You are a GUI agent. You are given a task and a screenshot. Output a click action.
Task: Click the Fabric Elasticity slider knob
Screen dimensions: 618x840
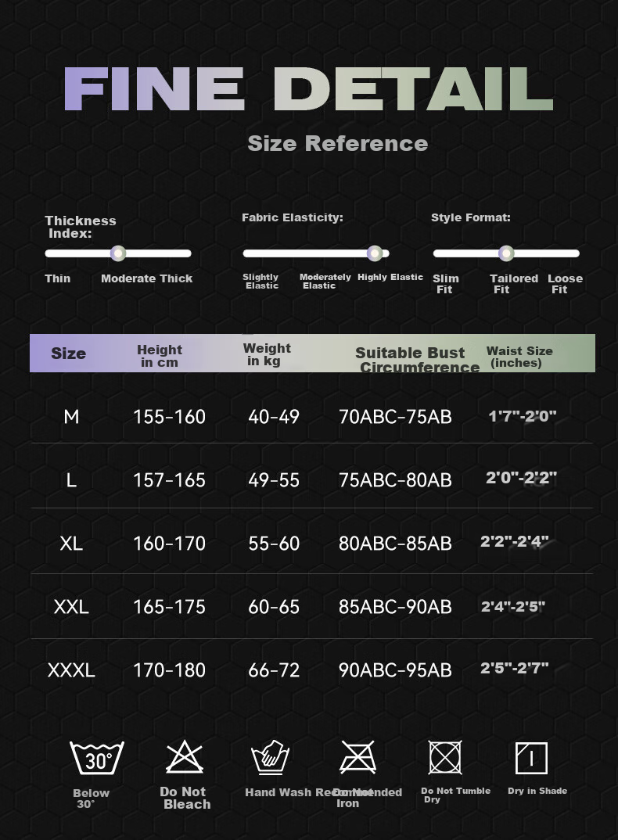[x=375, y=253]
